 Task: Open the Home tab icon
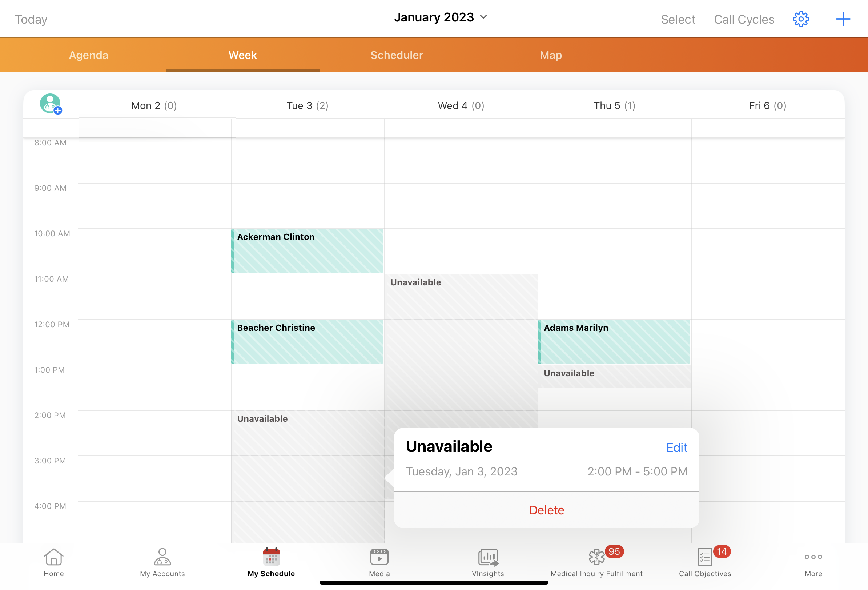pos(53,557)
